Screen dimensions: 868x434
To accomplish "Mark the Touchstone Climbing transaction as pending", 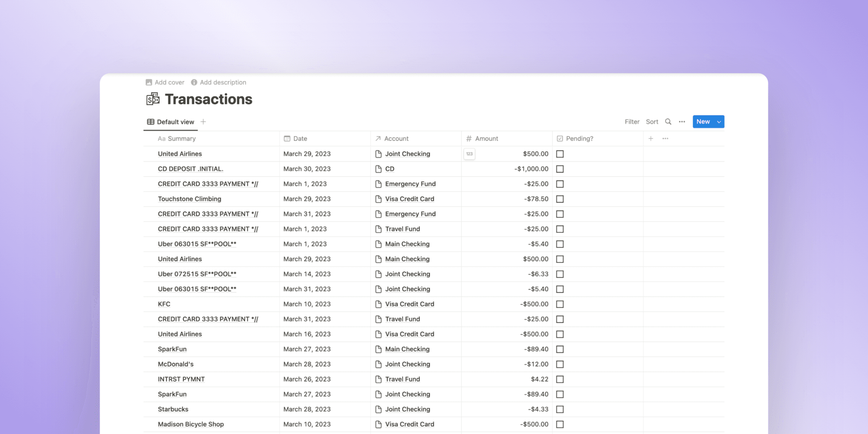I will pyautogui.click(x=560, y=199).
